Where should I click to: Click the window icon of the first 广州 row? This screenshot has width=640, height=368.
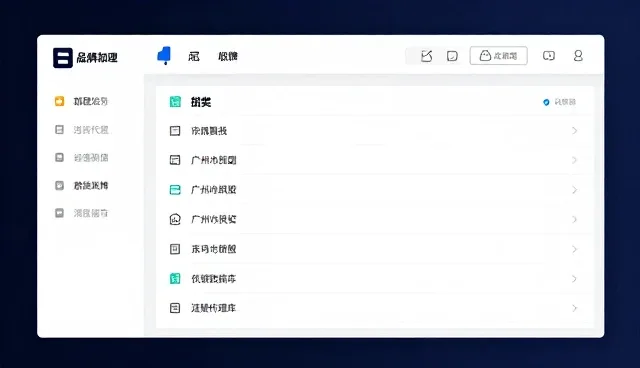175,160
